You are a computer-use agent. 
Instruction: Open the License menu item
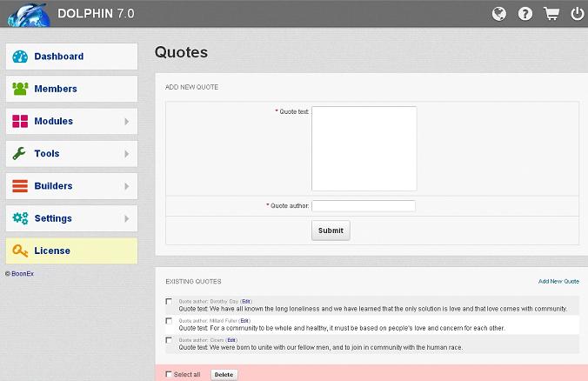[71, 251]
